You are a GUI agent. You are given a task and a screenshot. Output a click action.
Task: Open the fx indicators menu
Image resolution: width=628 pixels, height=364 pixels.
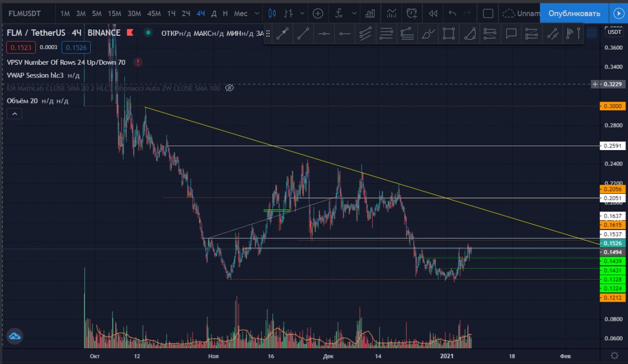tap(339, 13)
